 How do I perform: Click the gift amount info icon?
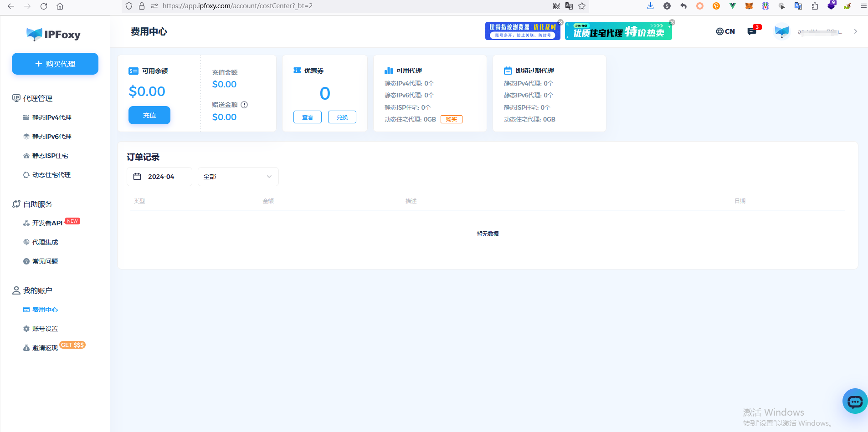tap(244, 105)
